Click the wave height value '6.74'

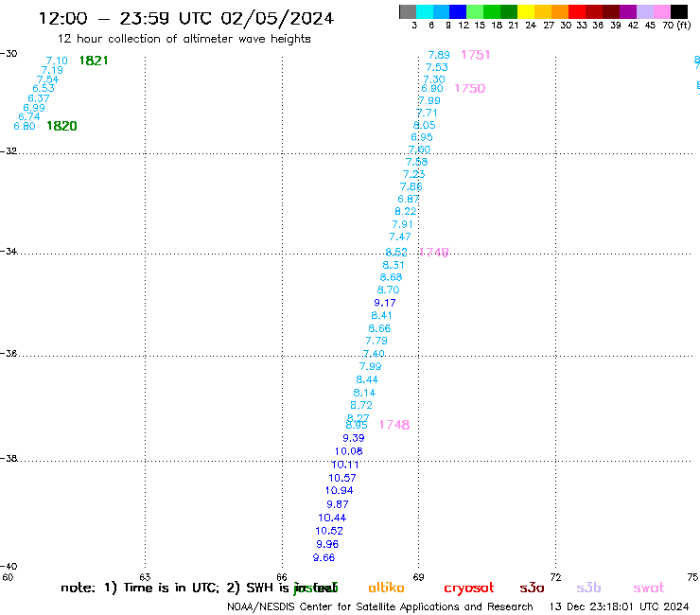[29, 116]
